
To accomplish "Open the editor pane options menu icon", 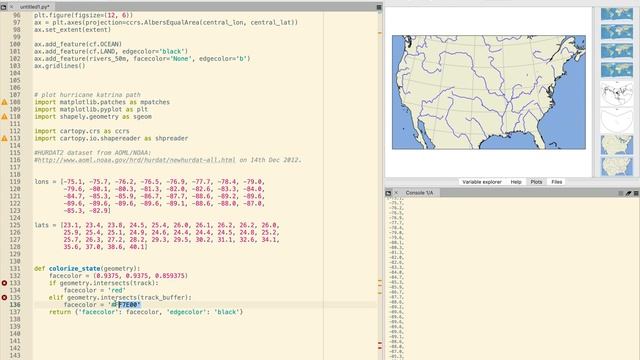I will coord(379,7).
